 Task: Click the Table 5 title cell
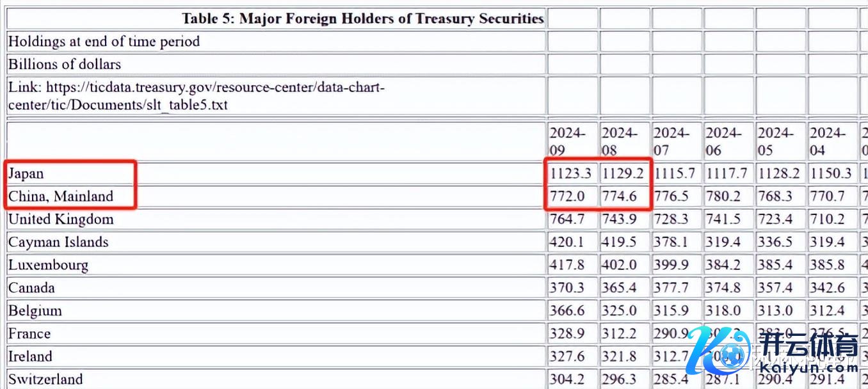[362, 19]
